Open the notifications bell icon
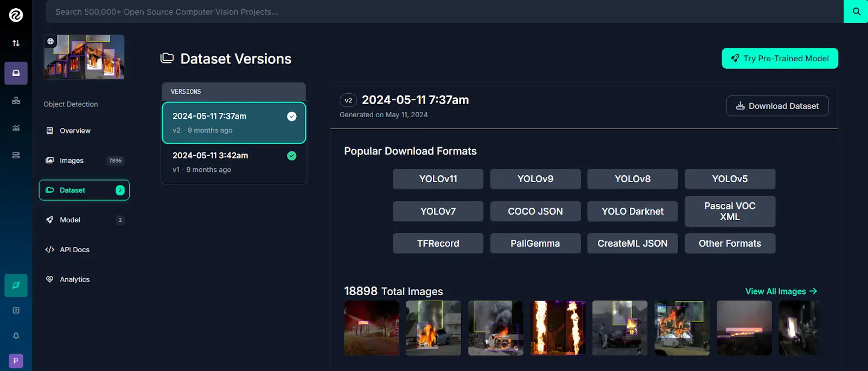 point(16,336)
